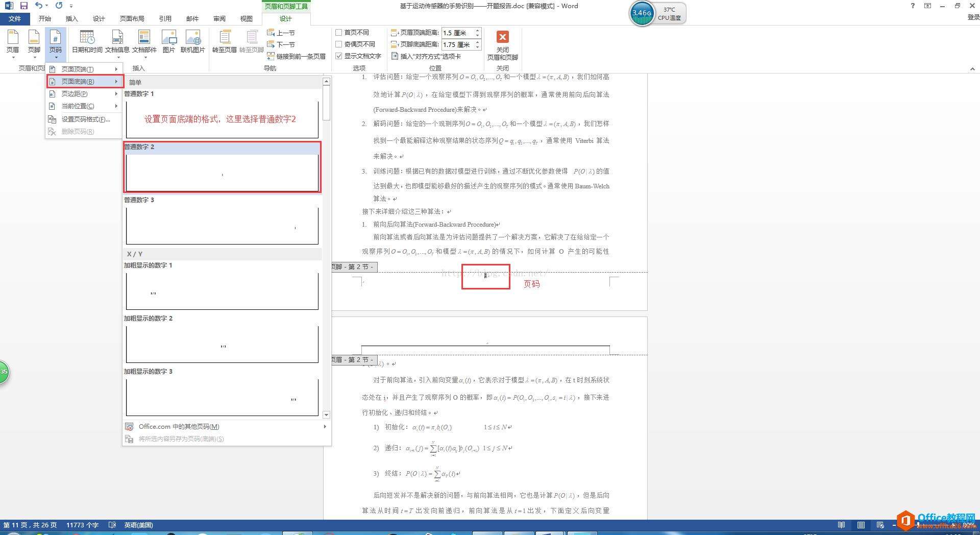Open the 设置页码格式 menu entry
This screenshot has height=535, width=980.
[x=84, y=119]
